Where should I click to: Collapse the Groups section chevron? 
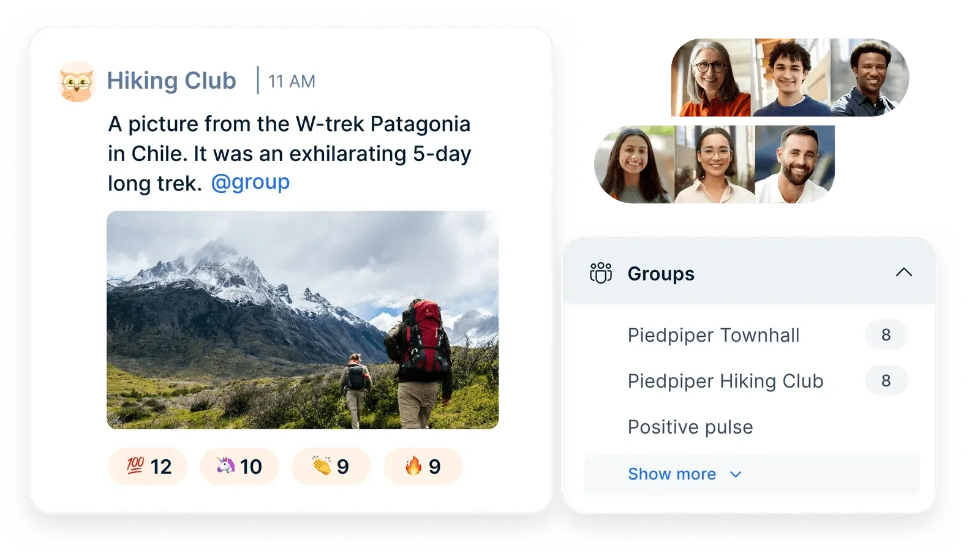click(x=903, y=272)
